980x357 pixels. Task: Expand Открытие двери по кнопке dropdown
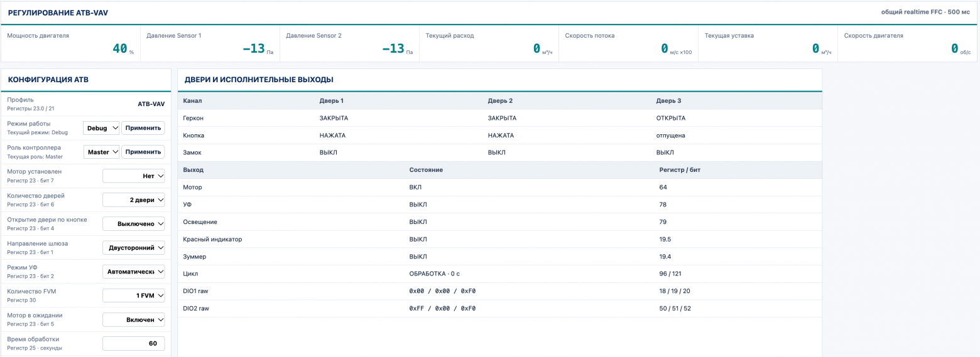pyautogui.click(x=134, y=224)
